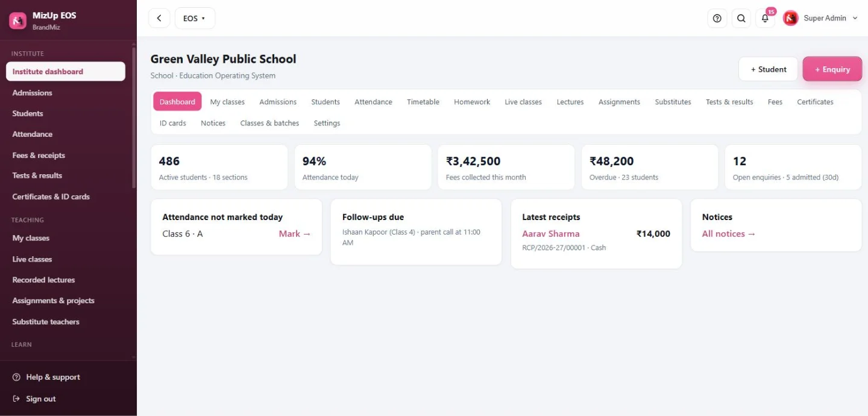Switch to the Students tab
Image resolution: width=868 pixels, height=416 pixels.
click(x=325, y=102)
